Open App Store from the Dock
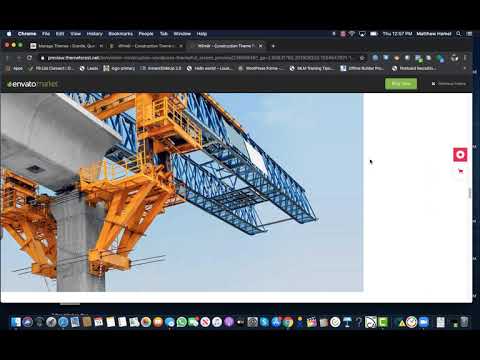 pyautogui.click(x=276, y=322)
